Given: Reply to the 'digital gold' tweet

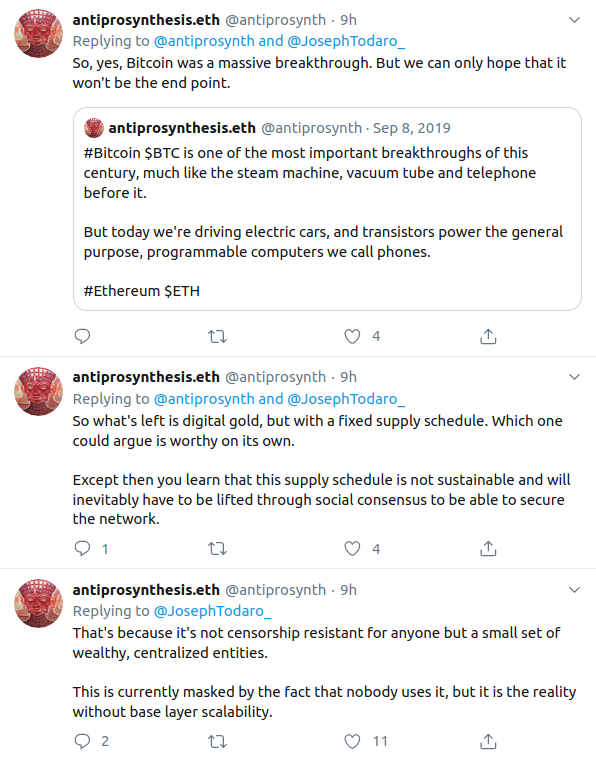Looking at the screenshot, I should (x=82, y=548).
